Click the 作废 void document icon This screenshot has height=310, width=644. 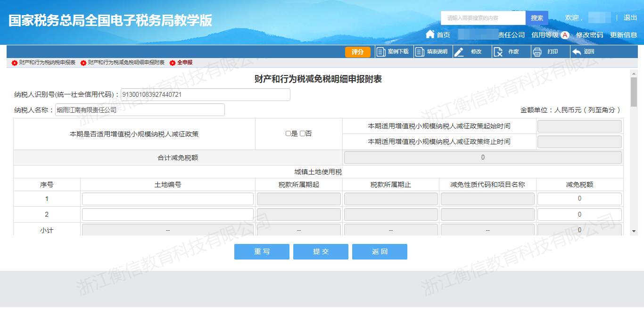click(498, 52)
